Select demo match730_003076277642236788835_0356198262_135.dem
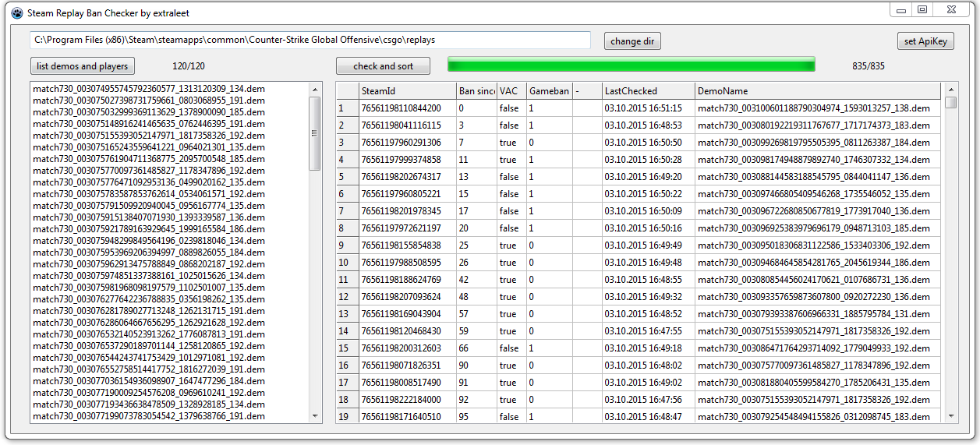This screenshot has height=445, width=980. click(x=149, y=299)
